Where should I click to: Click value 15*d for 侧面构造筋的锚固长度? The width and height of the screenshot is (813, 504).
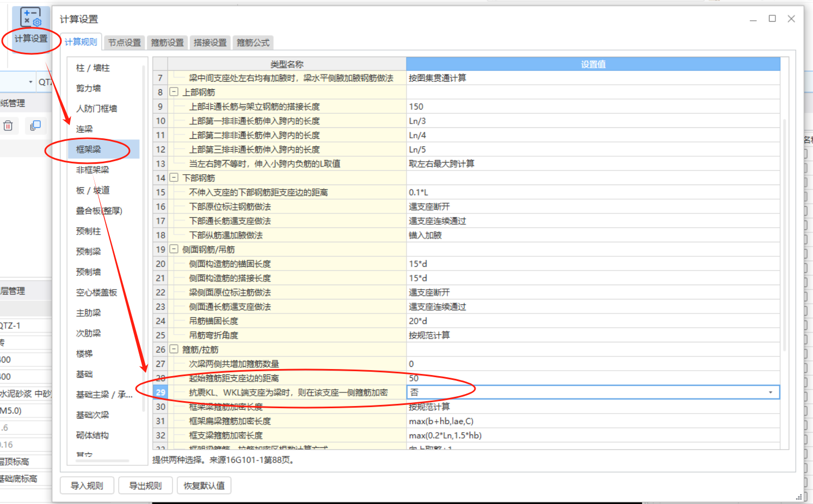(x=593, y=263)
